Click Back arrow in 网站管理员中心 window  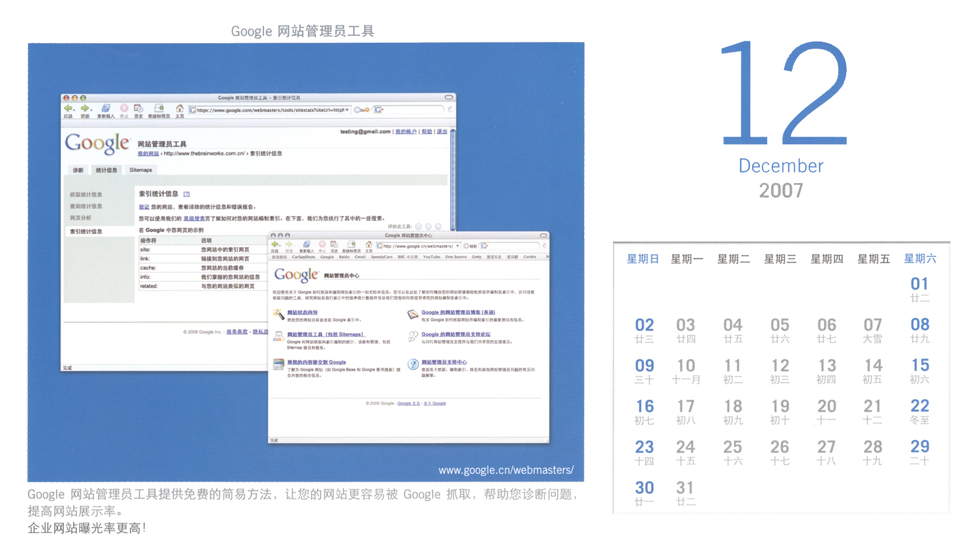(x=275, y=245)
